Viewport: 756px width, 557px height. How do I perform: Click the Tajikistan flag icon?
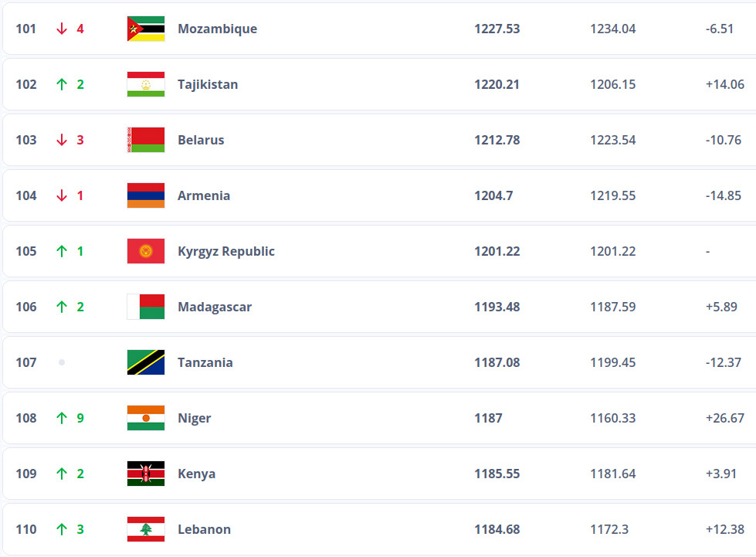click(x=146, y=84)
